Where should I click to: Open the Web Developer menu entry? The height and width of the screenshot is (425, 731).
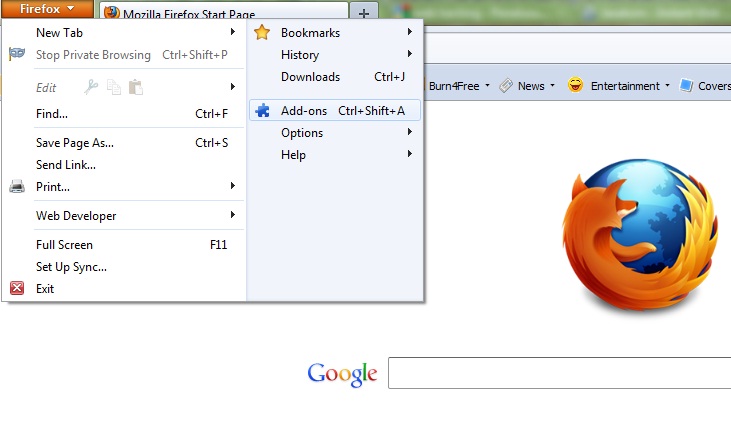[124, 216]
